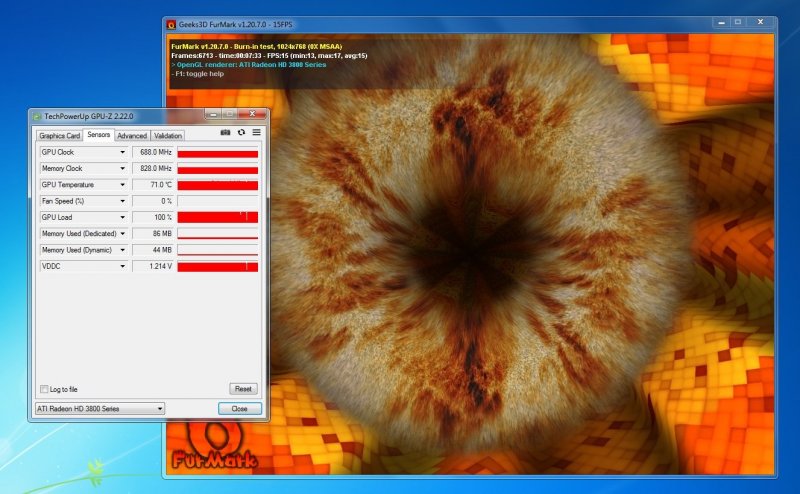Click the GPU-Z screenshot camera icon
Screen dimensions: 800x494
point(225,132)
